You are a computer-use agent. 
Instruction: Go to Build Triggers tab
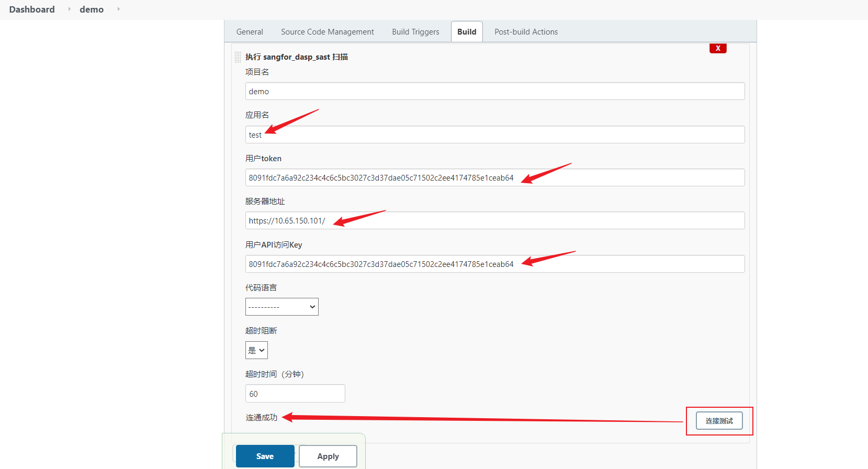(415, 32)
